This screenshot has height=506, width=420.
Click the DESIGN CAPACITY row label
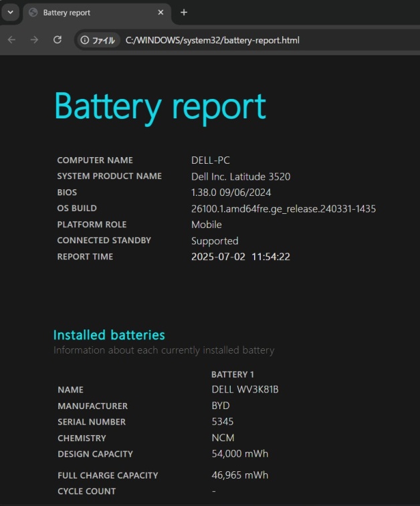95,454
